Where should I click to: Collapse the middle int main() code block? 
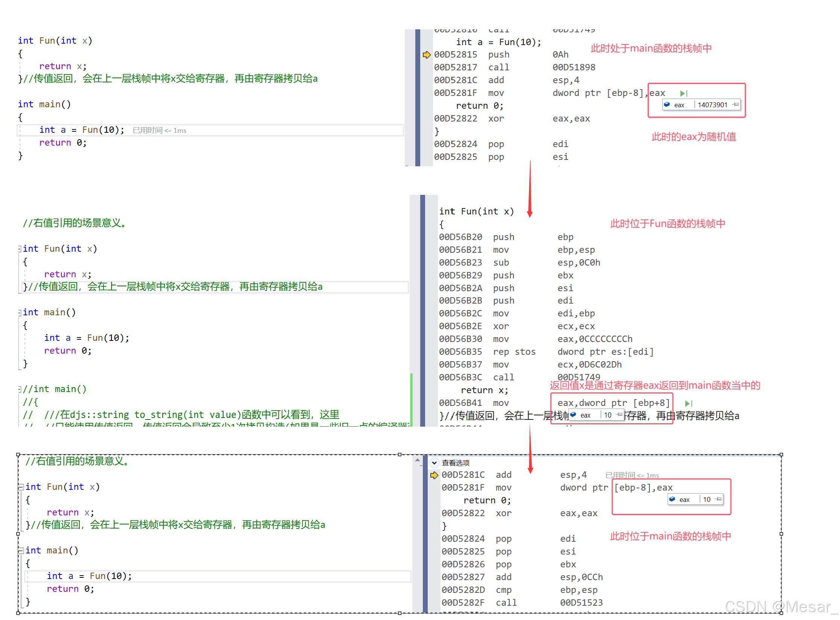20,312
